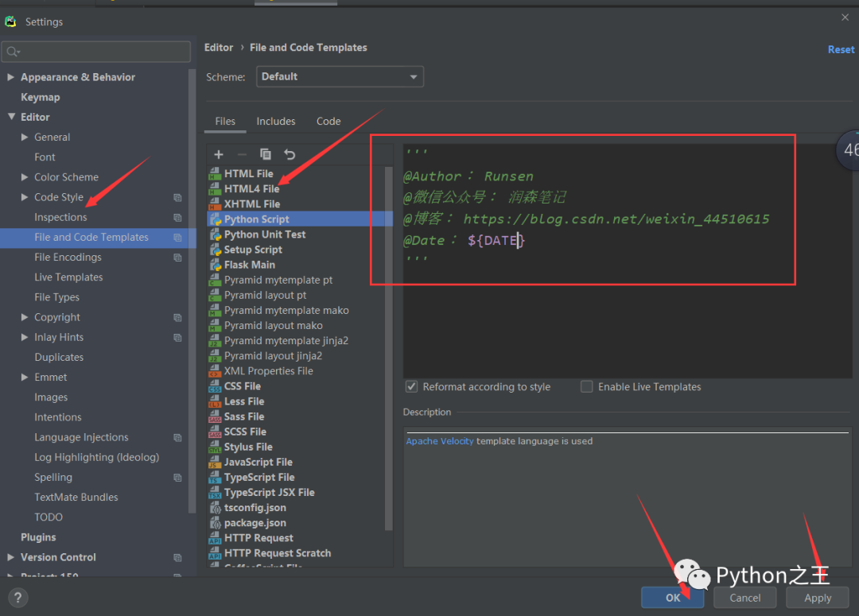Screen dimensions: 859x616
Task: Switch to the Includes tab
Action: click(275, 122)
